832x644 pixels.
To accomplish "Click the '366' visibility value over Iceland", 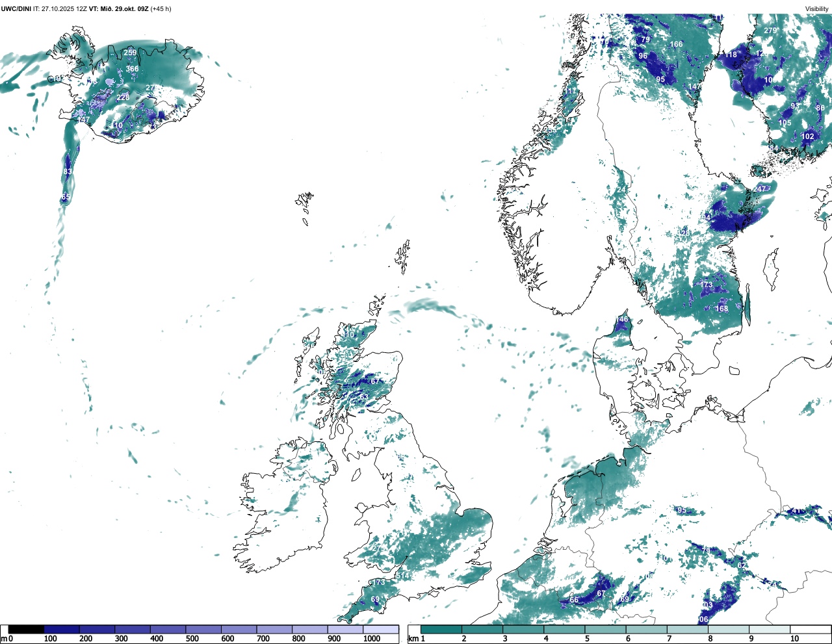I will pyautogui.click(x=133, y=69).
